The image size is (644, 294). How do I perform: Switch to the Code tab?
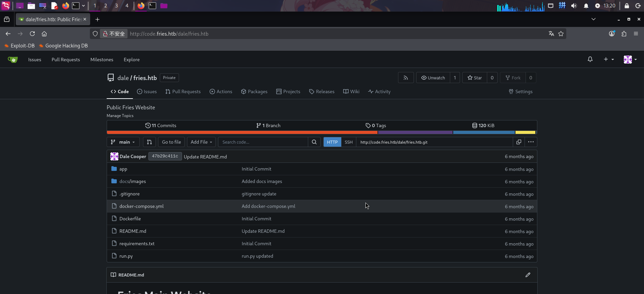120,91
